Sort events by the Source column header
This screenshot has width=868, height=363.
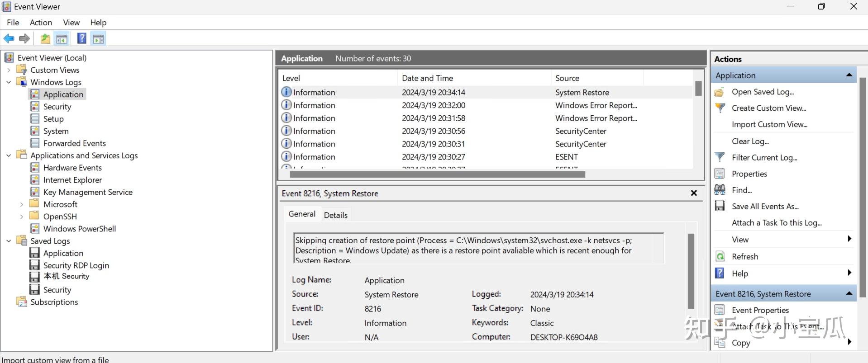click(x=597, y=78)
